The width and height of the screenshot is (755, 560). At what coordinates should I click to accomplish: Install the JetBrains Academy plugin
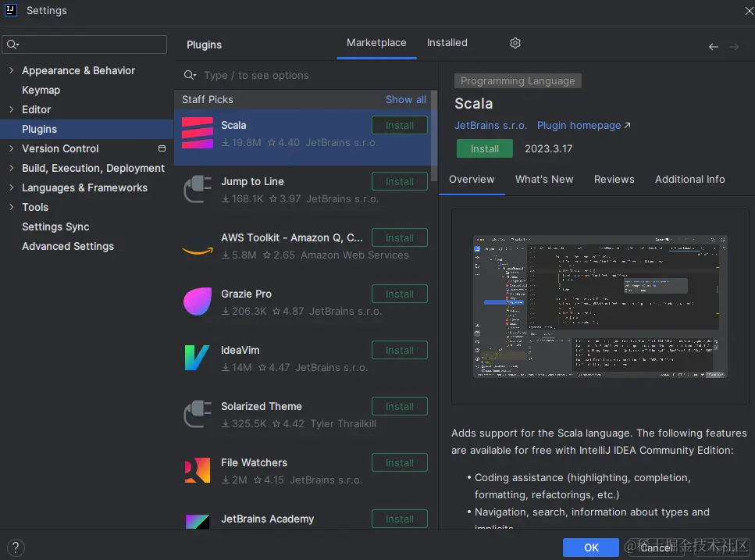[399, 519]
